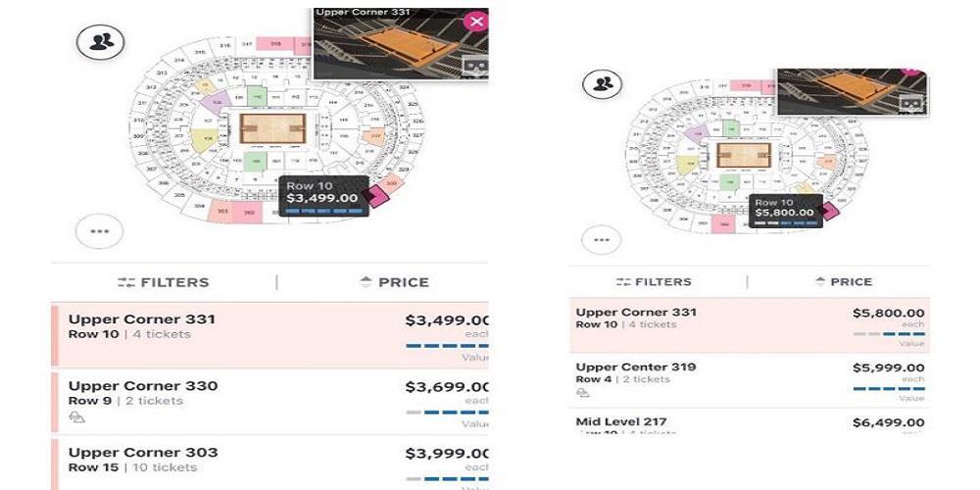Click accessibility icon on Upper Corner 330 listing
Viewport: 980px width, 490px height.
75,416
